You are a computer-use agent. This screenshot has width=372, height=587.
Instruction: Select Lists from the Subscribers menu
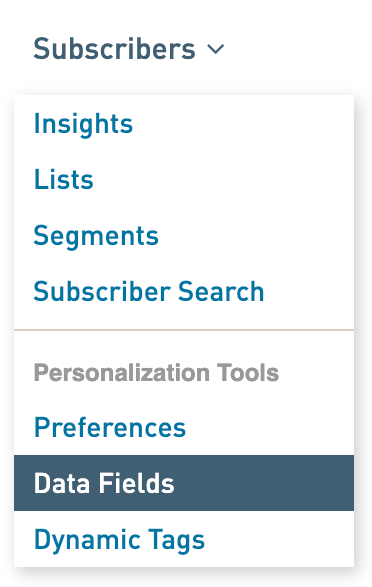click(63, 179)
